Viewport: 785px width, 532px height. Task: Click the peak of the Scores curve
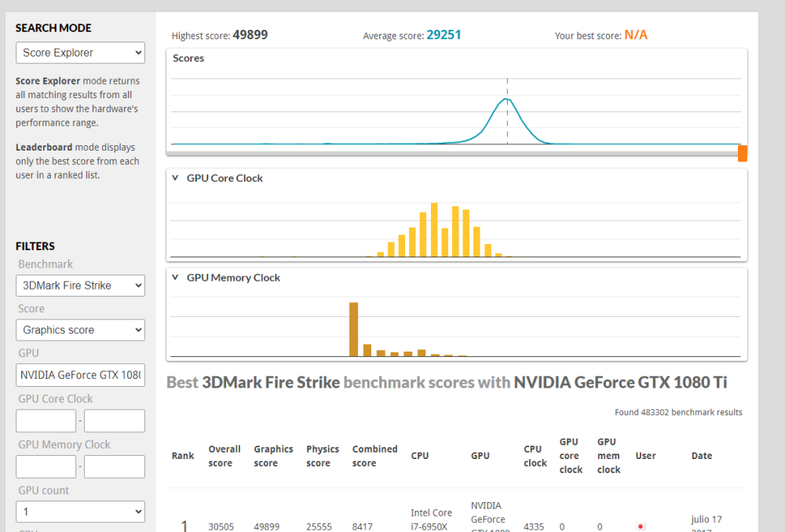click(x=507, y=99)
